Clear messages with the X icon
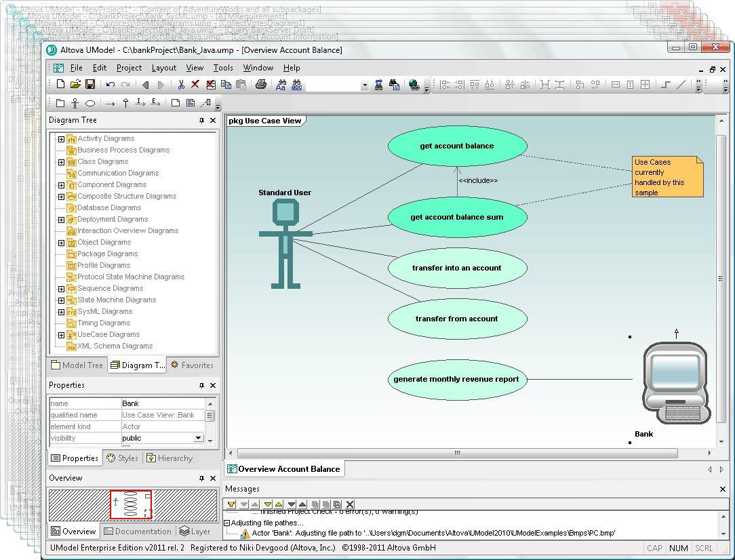735x560 pixels. (350, 504)
